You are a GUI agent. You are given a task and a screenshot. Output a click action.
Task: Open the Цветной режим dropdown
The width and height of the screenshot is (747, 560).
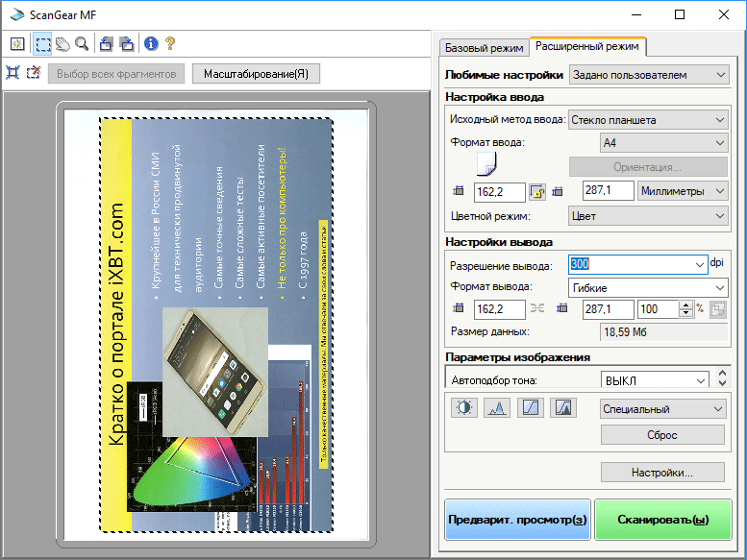click(x=648, y=216)
